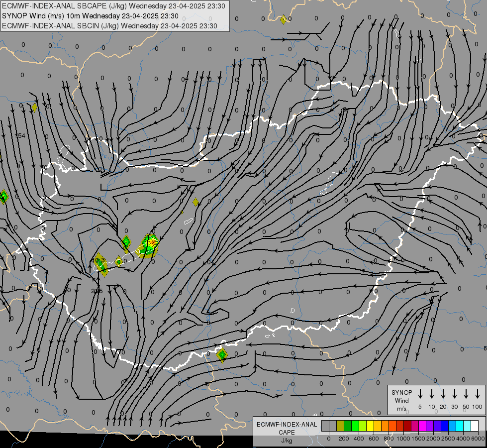Image resolution: width=487 pixels, height=448 pixels.
Task: Click the CAPE label in color legend
Action: [287, 433]
